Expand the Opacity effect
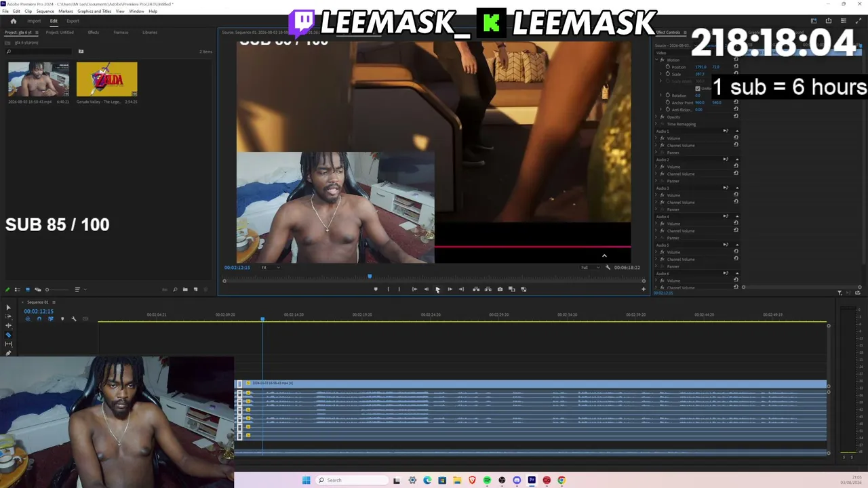The height and width of the screenshot is (488, 868). click(657, 117)
